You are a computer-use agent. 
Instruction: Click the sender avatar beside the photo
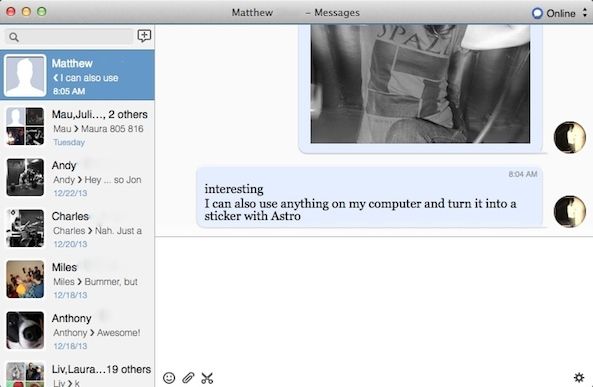coord(570,137)
